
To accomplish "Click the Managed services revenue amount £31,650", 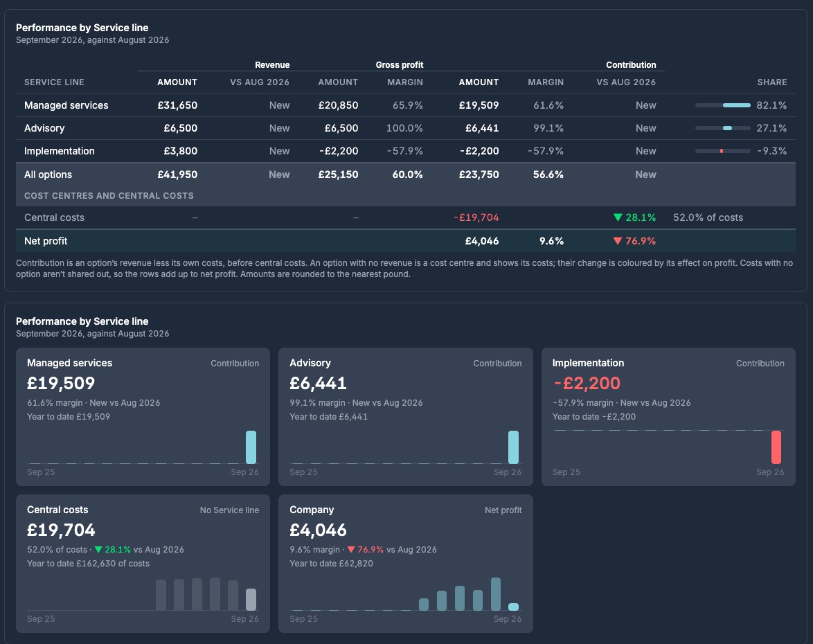I will click(177, 105).
